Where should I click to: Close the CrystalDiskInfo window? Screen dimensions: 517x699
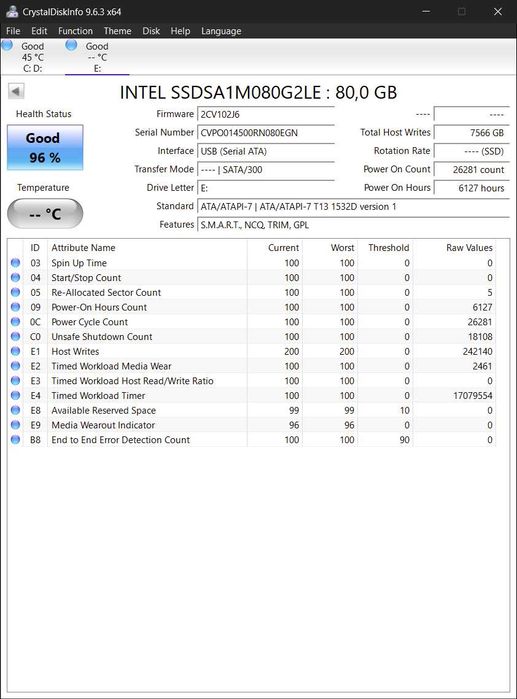click(498, 12)
